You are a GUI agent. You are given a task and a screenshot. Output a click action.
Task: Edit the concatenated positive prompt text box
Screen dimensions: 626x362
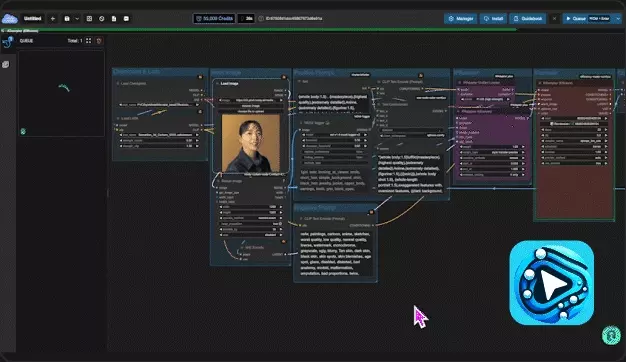(410, 174)
